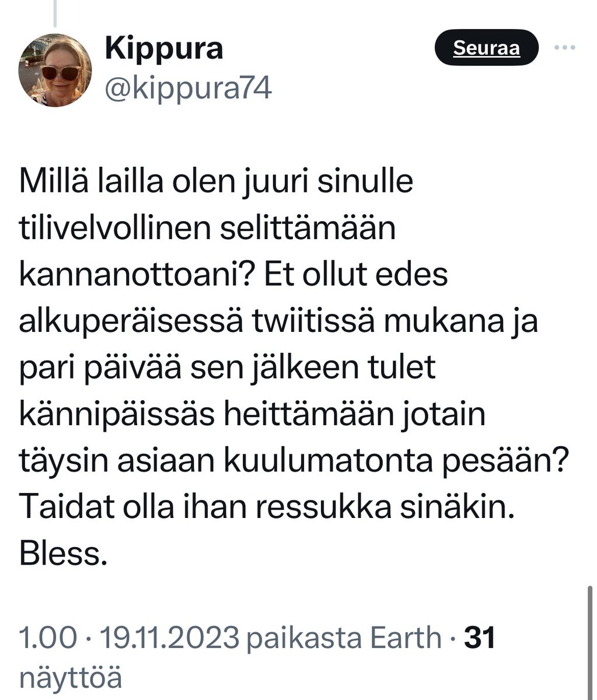This screenshot has height=700, width=597.
Task: Follow the account with Seuraa button
Action: (x=486, y=48)
